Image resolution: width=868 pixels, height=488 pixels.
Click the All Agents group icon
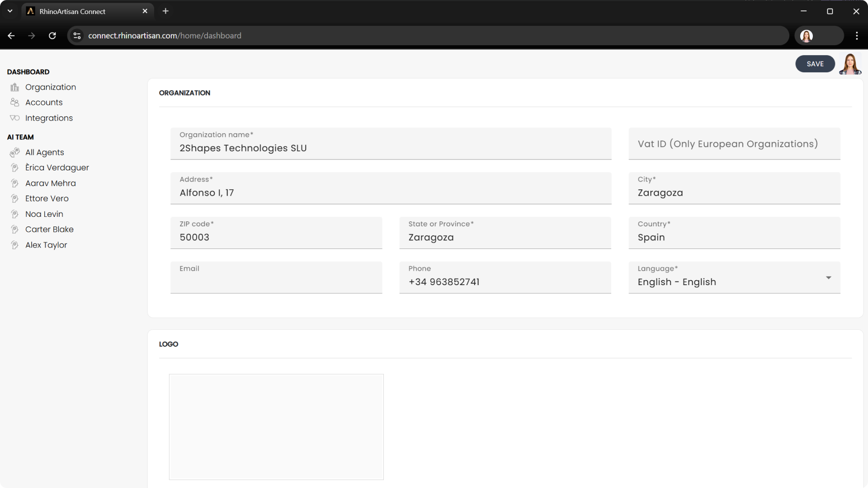(15, 153)
